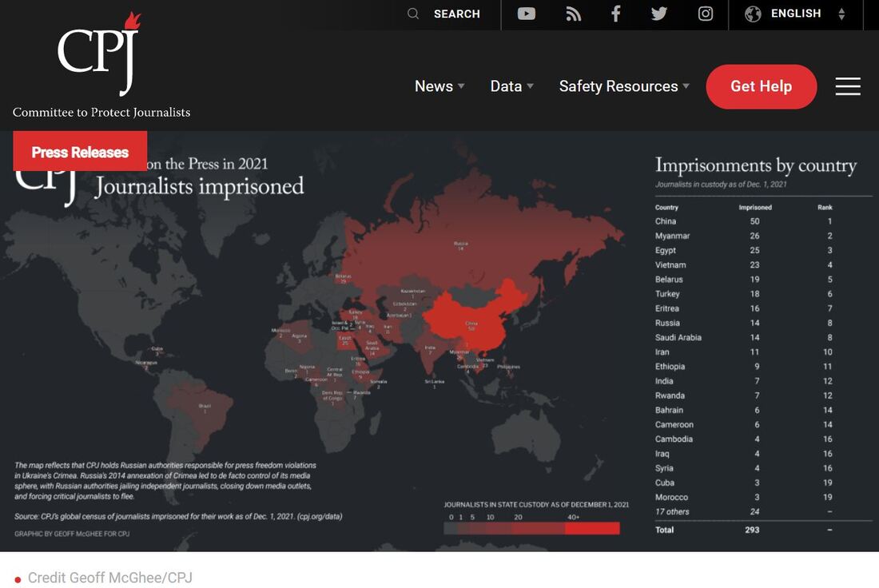
Task: Click the Rwanda country entry
Action: click(670, 395)
